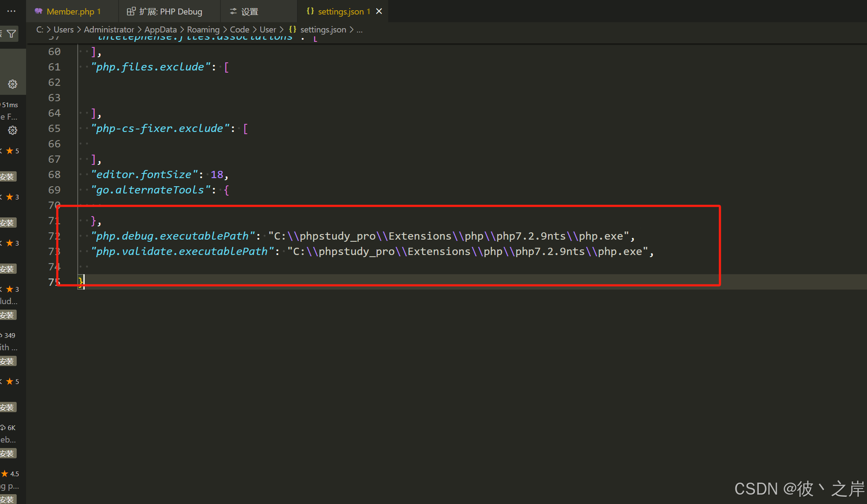The height and width of the screenshot is (504, 867).
Task: Click the bottom-most 安装 install button
Action: [8, 499]
